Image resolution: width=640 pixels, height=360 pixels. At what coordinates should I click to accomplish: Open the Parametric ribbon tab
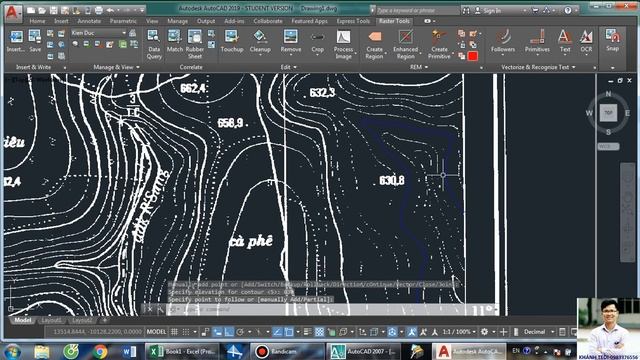click(123, 21)
